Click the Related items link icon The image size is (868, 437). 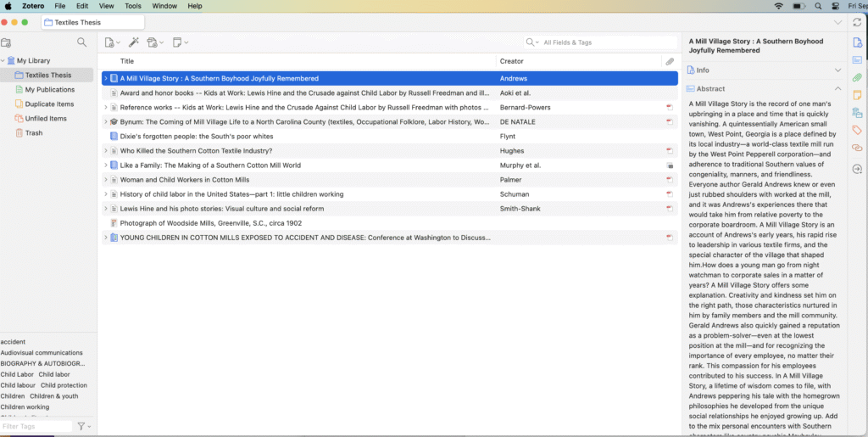click(857, 148)
